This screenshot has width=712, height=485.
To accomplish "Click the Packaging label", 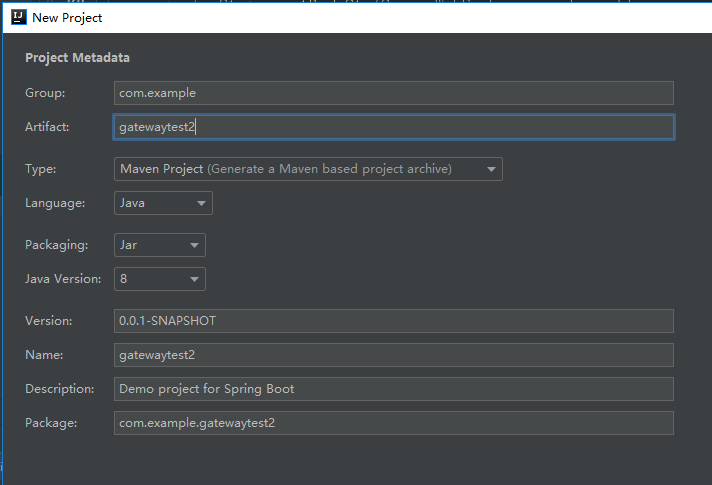I will click(56, 245).
